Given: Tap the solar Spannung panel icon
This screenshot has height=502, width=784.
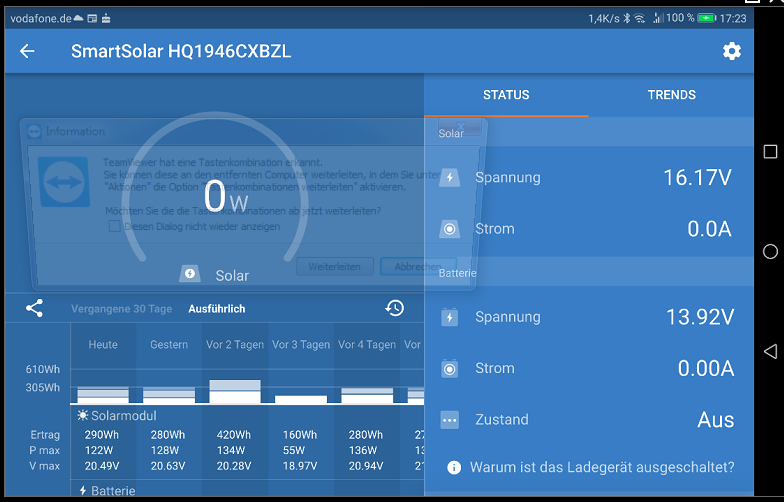Looking at the screenshot, I should pos(450,177).
